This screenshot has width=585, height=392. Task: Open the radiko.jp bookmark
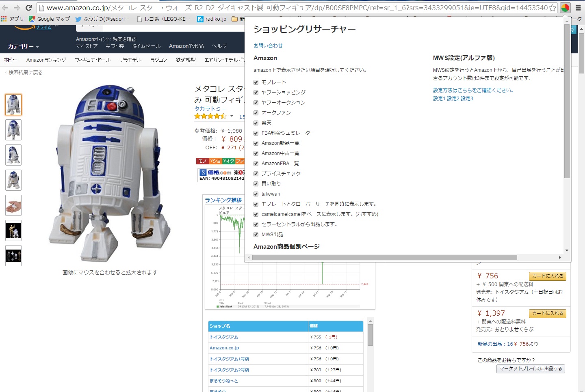212,19
